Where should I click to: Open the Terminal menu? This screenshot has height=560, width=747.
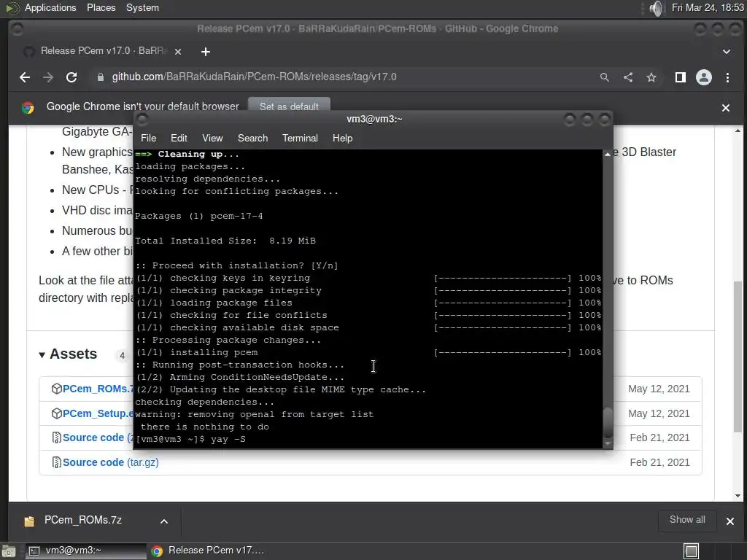[x=300, y=138]
